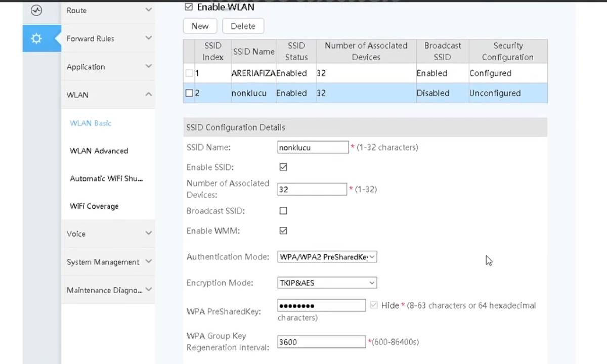Select the System Management menu label

pyautogui.click(x=103, y=262)
